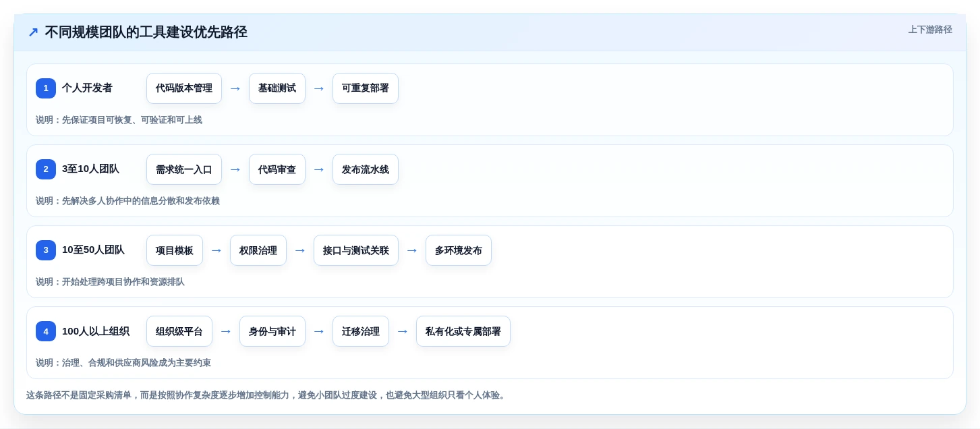Click the 3至10人团队 row label
Viewport: 980px width, 429px height.
[90, 169]
